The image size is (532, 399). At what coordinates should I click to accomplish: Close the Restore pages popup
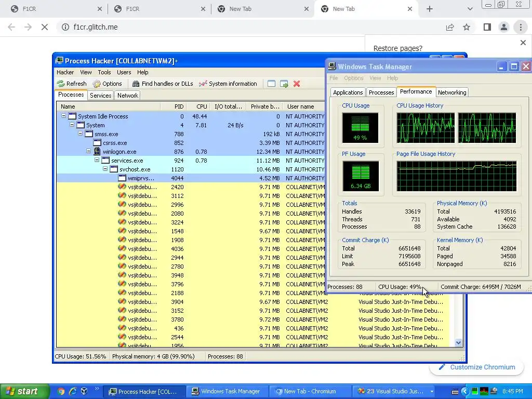click(x=523, y=43)
